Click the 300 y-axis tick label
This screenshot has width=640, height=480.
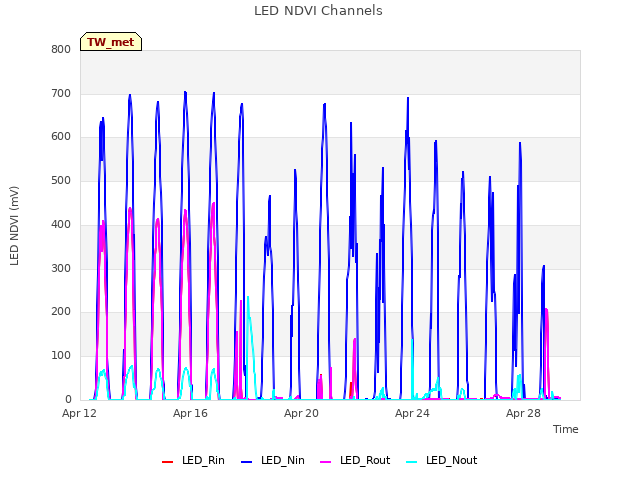(x=61, y=268)
